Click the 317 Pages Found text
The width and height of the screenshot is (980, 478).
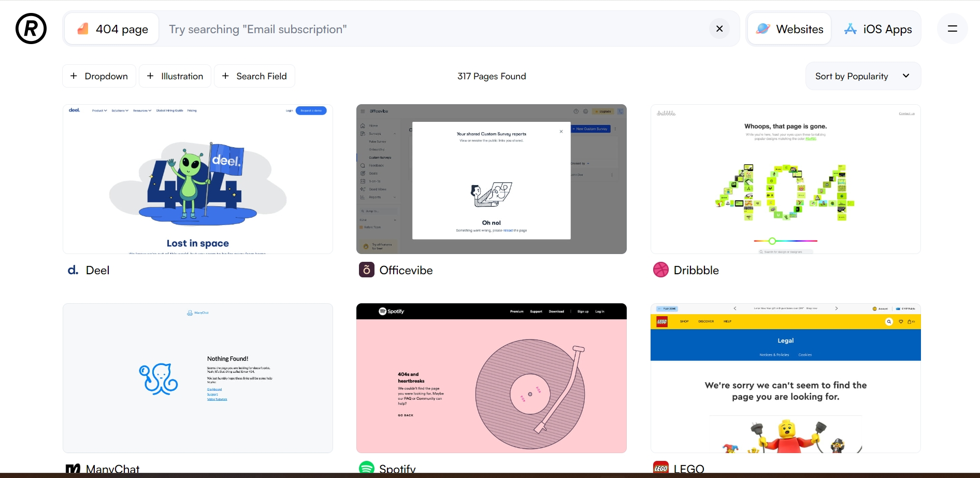[x=492, y=76]
